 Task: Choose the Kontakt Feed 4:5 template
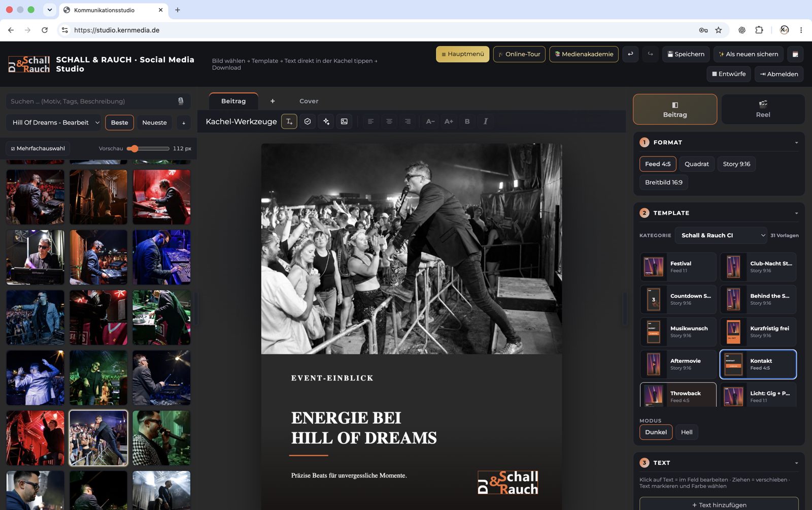[758, 364]
